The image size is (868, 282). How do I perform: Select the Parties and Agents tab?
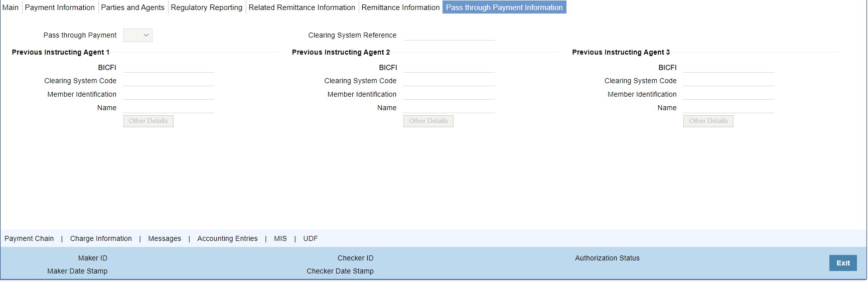coord(133,8)
